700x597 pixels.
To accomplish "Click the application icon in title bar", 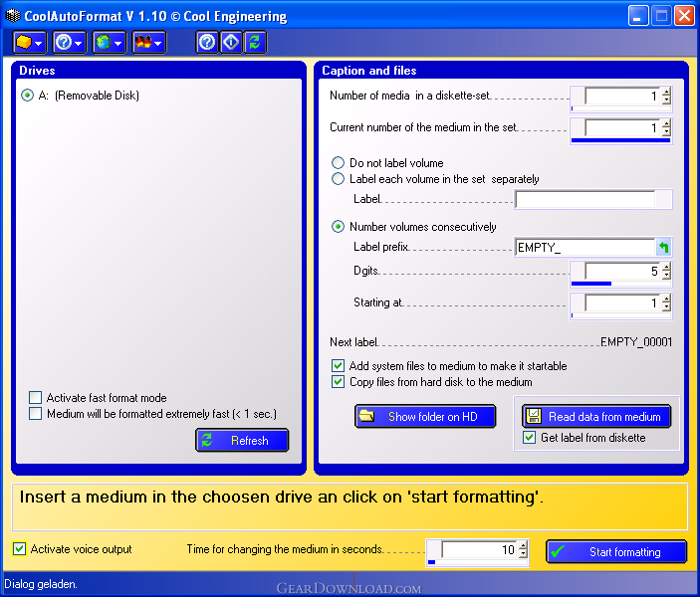I will click(13, 16).
